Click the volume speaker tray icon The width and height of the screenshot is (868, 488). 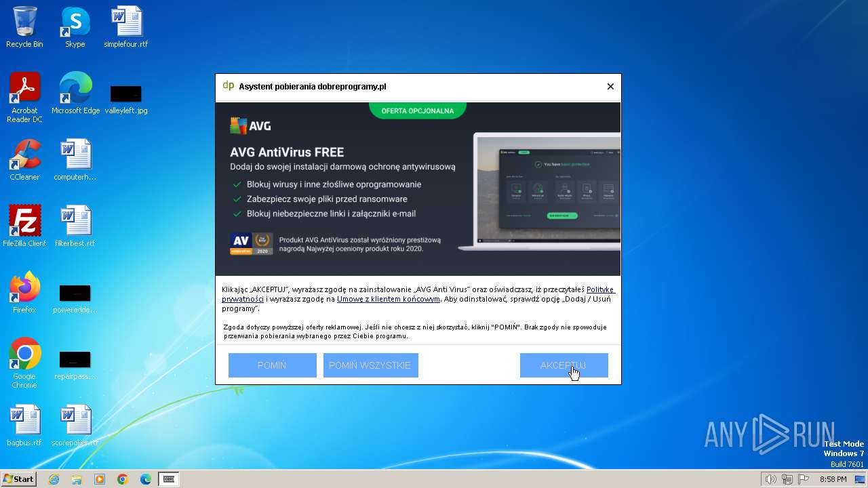click(770, 479)
